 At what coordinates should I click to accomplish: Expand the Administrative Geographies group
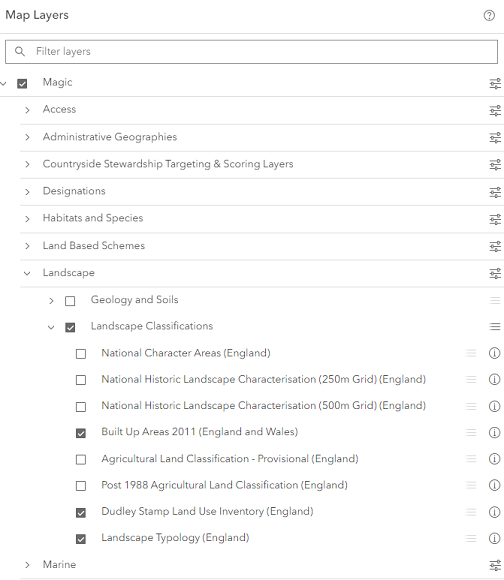tap(27, 138)
